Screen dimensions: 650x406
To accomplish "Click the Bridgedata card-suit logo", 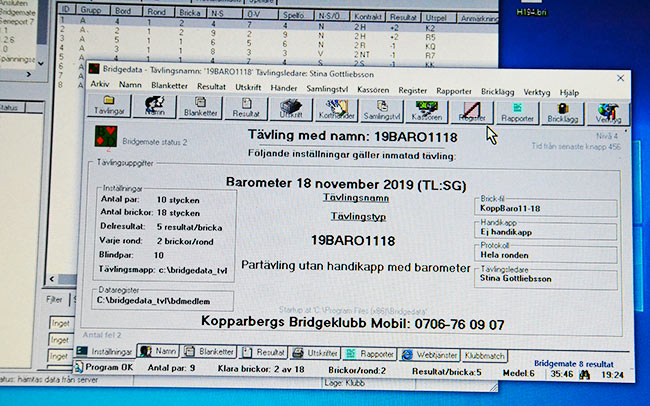I will pos(106,137).
